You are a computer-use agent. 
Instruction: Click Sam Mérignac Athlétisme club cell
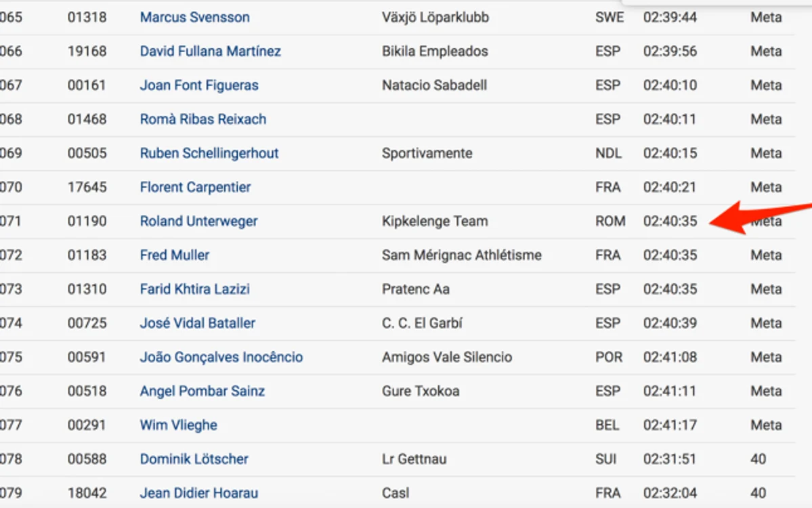coord(462,255)
